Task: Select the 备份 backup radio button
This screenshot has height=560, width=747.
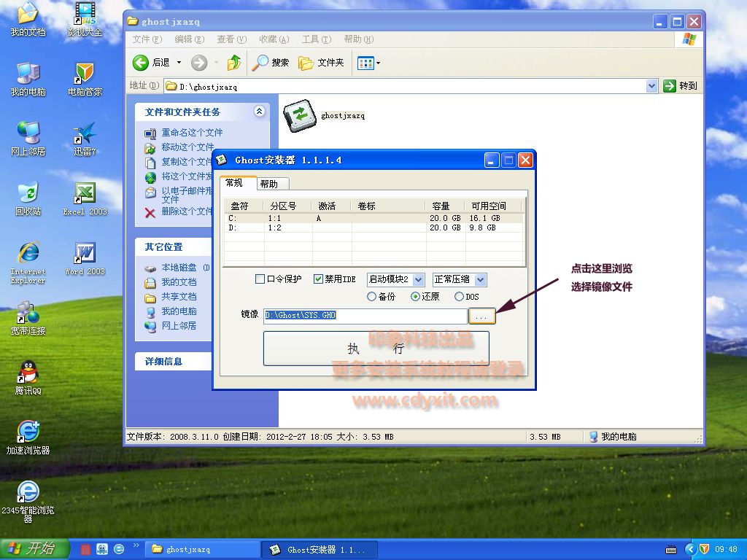Action: pyautogui.click(x=371, y=297)
